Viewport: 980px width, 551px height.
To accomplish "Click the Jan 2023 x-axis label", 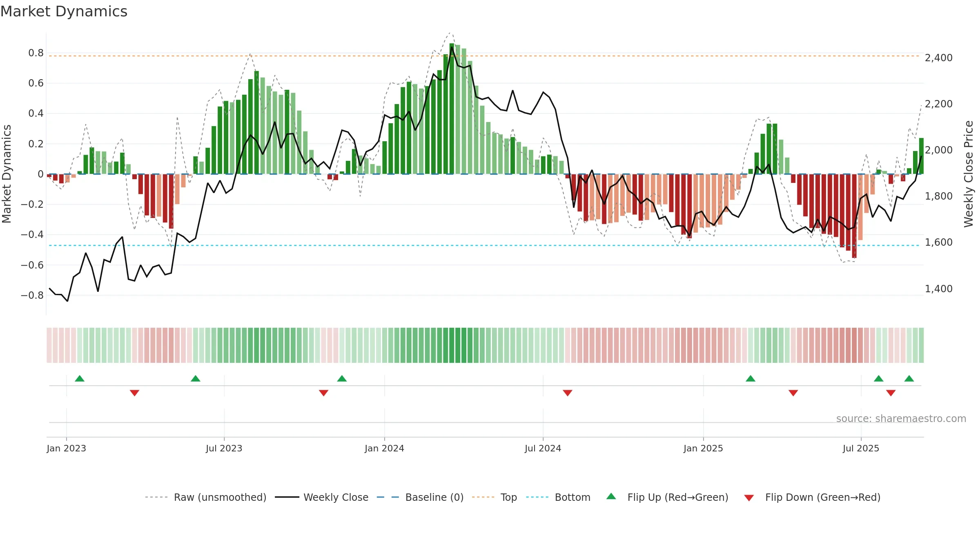I will pos(67,448).
